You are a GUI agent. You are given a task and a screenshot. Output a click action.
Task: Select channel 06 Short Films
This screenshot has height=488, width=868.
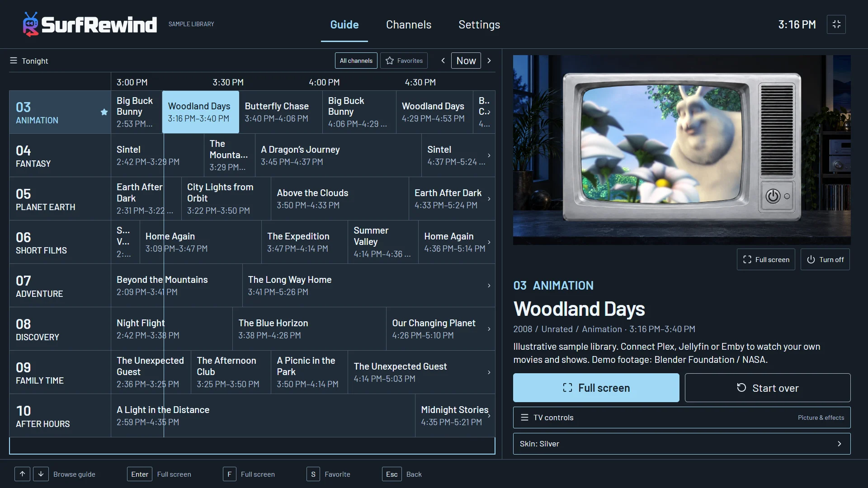click(x=60, y=242)
